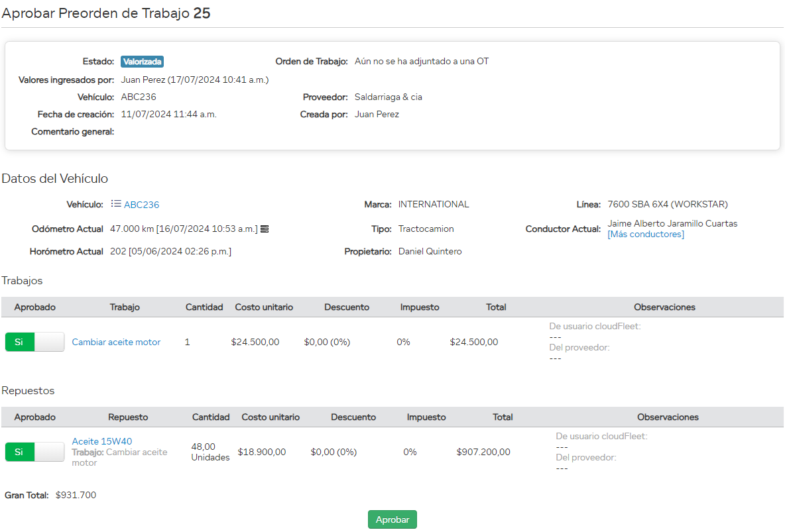785x532 pixels.
Task: Open the ABC236 vehicle link
Action: [x=141, y=205]
